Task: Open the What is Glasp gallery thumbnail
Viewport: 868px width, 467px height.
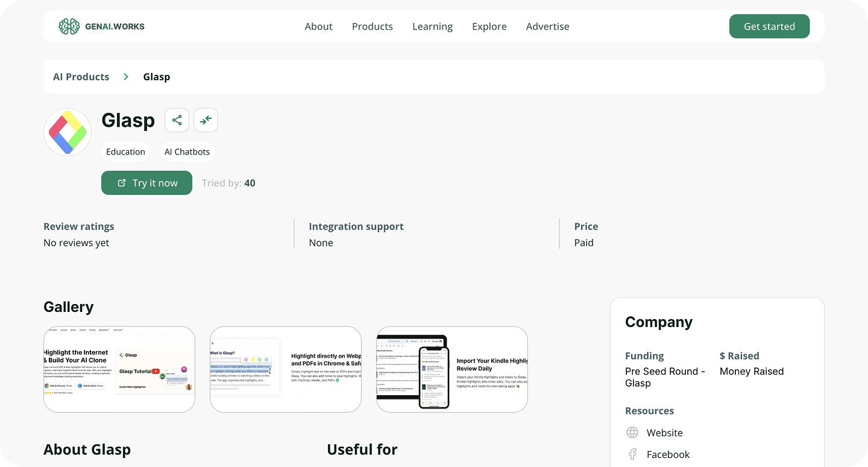Action: (286, 369)
